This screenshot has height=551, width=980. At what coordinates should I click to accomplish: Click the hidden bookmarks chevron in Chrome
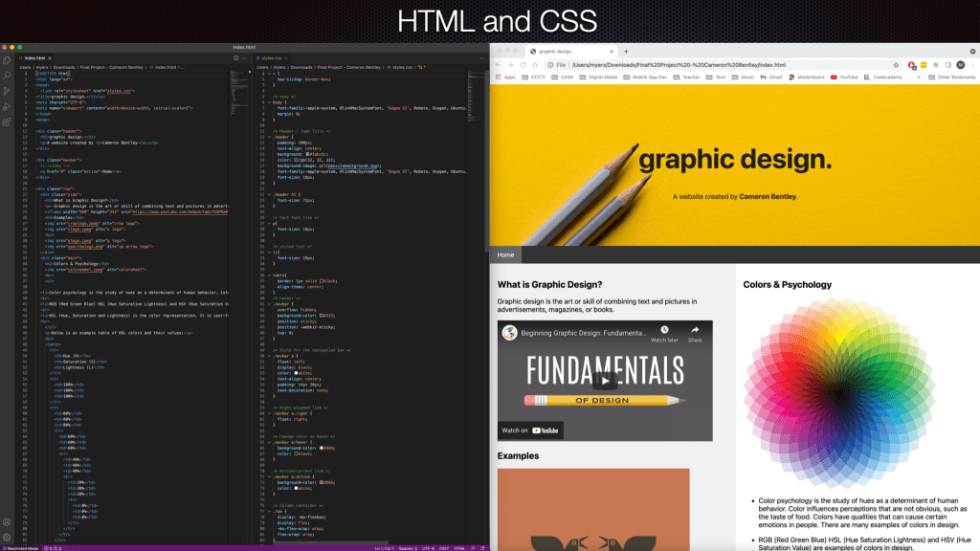click(919, 76)
